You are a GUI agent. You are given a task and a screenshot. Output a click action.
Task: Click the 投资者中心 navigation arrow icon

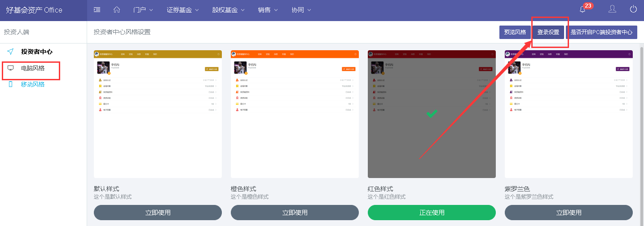coord(10,52)
